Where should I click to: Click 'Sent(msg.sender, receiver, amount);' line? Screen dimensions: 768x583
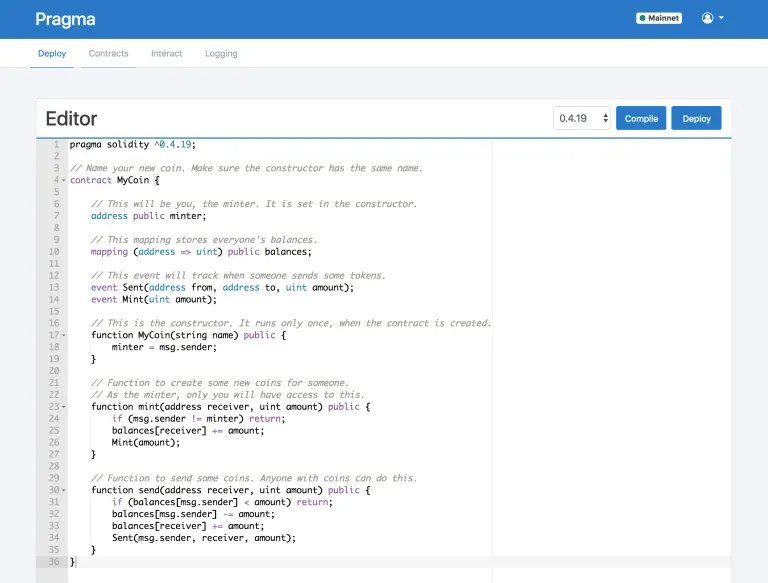click(204, 538)
